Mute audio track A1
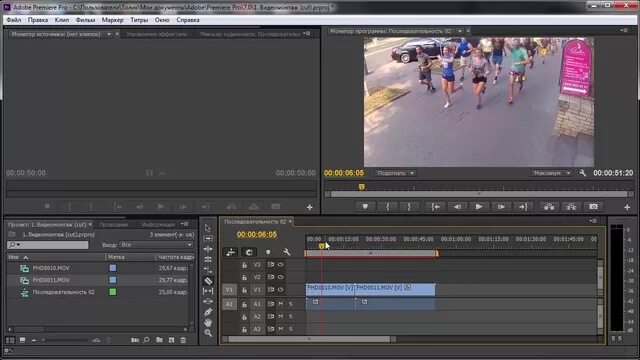Viewport: 640px width, 360px height. [x=280, y=304]
